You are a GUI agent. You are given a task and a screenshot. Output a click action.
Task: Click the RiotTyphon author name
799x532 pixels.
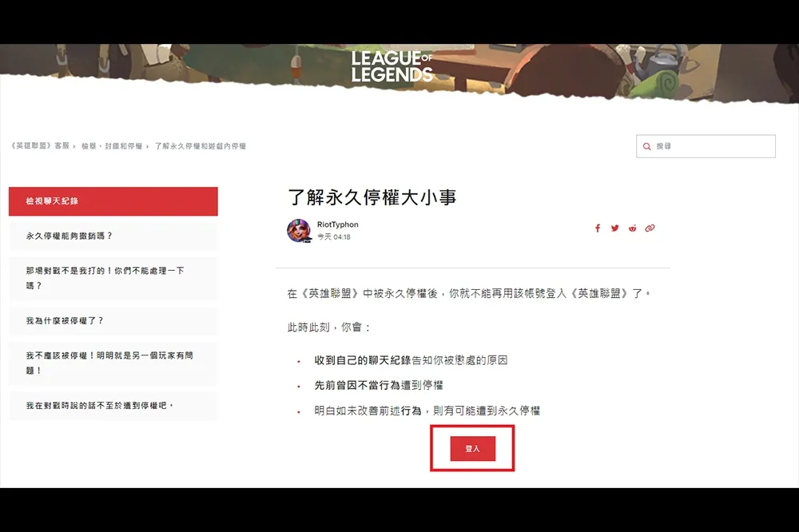337,224
